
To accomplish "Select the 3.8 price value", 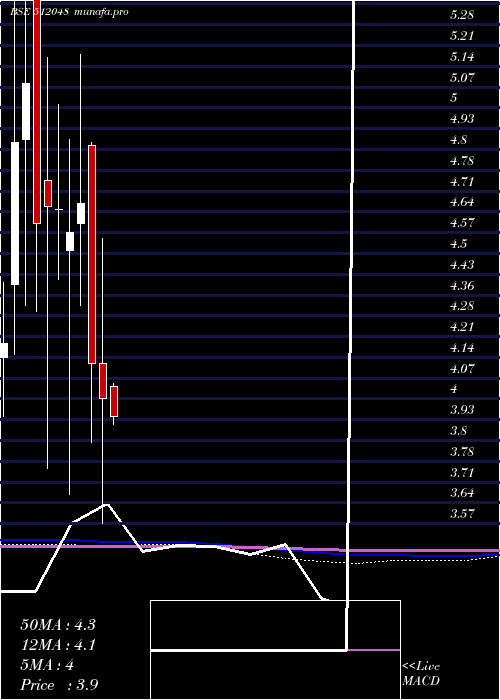I will point(458,431).
